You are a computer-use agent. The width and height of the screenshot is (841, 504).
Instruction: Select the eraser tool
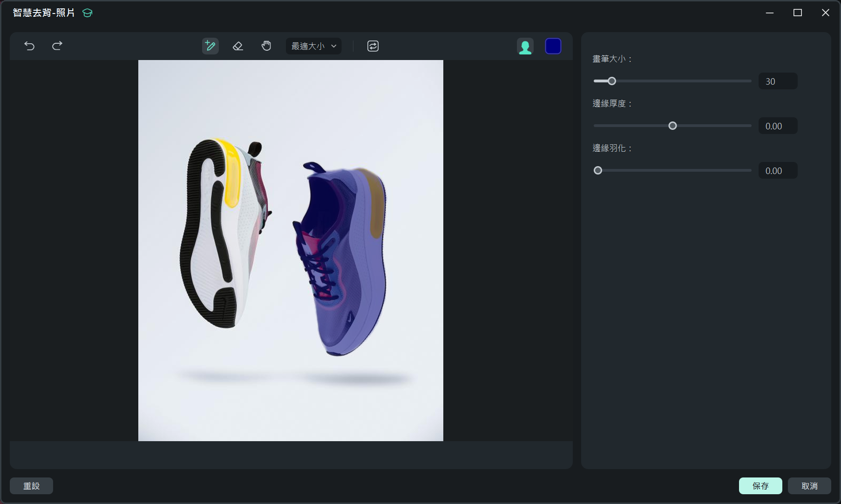click(x=238, y=46)
